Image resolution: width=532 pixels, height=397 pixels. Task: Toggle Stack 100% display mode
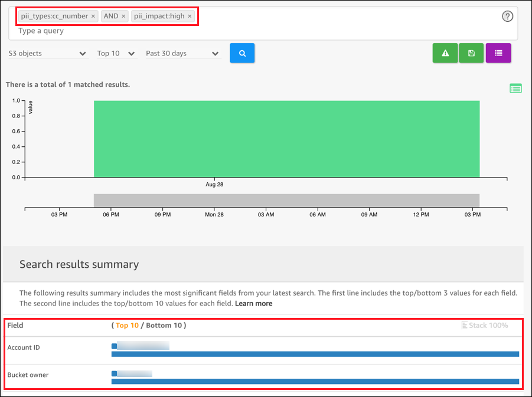point(485,325)
